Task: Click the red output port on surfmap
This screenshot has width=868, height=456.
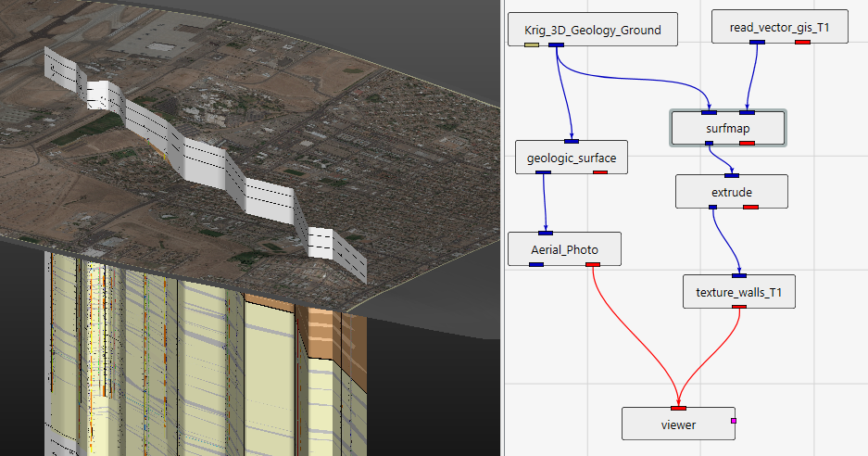Action: 747,143
